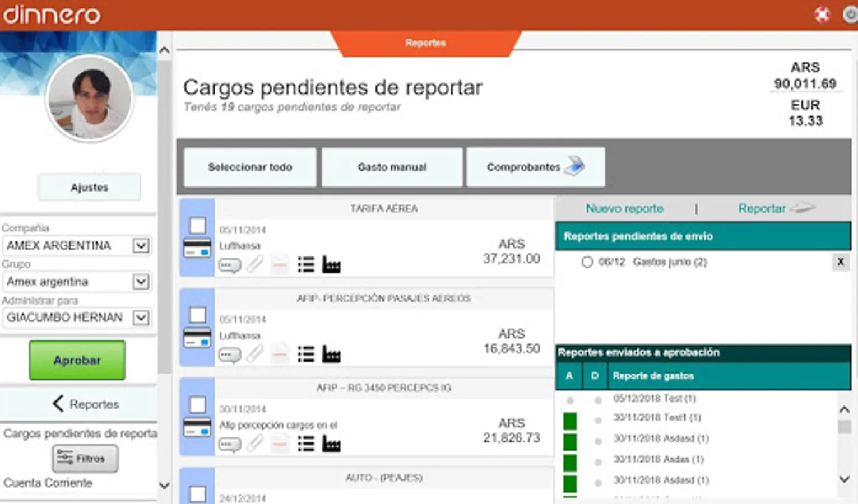Check the Tarifa Aérea charge checkbox
This screenshot has width=858, height=504.
pos(197,226)
